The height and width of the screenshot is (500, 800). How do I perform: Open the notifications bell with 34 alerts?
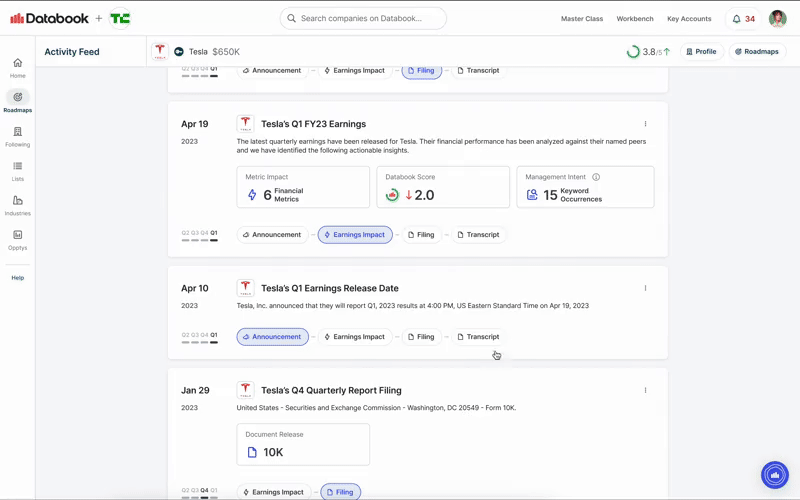(743, 19)
